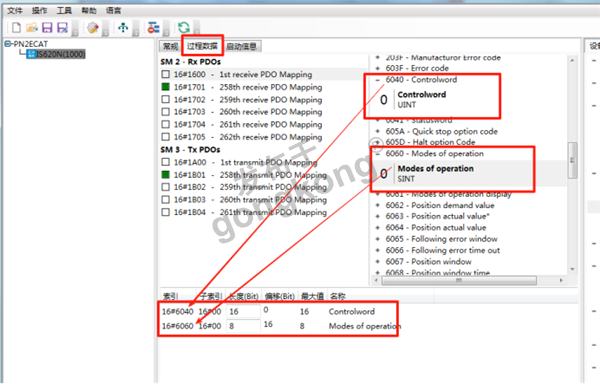Check the 16#1600 1st receive PDO box
600x384 pixels.
[x=165, y=74]
